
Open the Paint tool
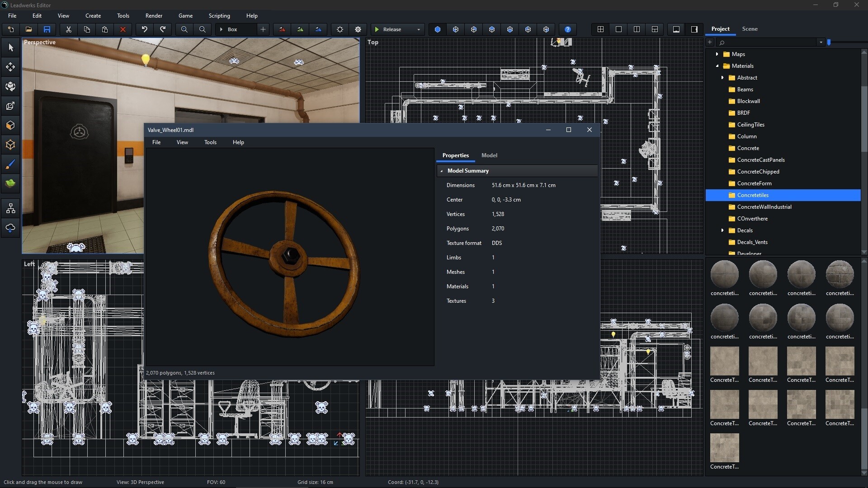[x=10, y=164]
